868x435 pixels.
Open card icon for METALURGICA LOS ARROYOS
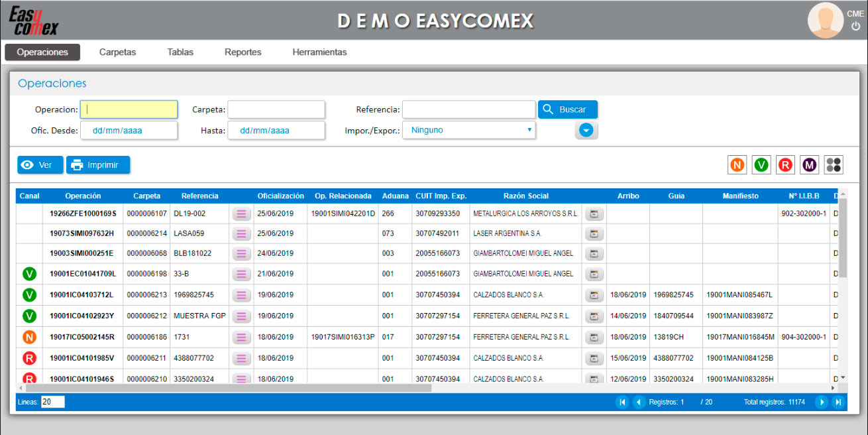[594, 214]
